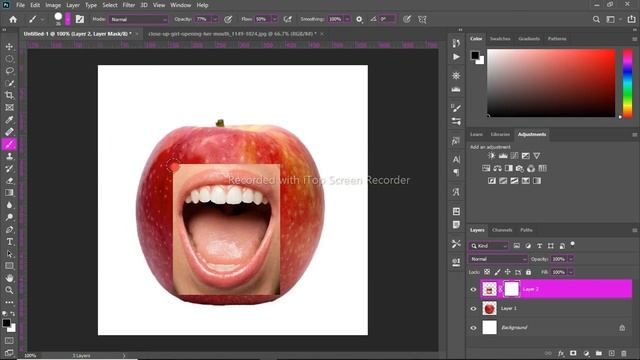The image size is (640, 360).
Task: Hide Layer 2 visibility eye
Action: (x=473, y=289)
